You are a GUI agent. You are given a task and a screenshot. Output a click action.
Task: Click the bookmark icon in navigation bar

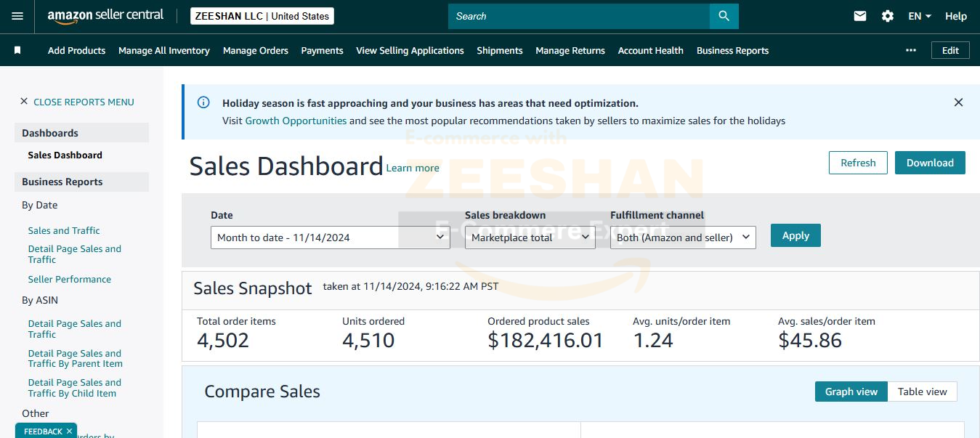[x=17, y=50]
